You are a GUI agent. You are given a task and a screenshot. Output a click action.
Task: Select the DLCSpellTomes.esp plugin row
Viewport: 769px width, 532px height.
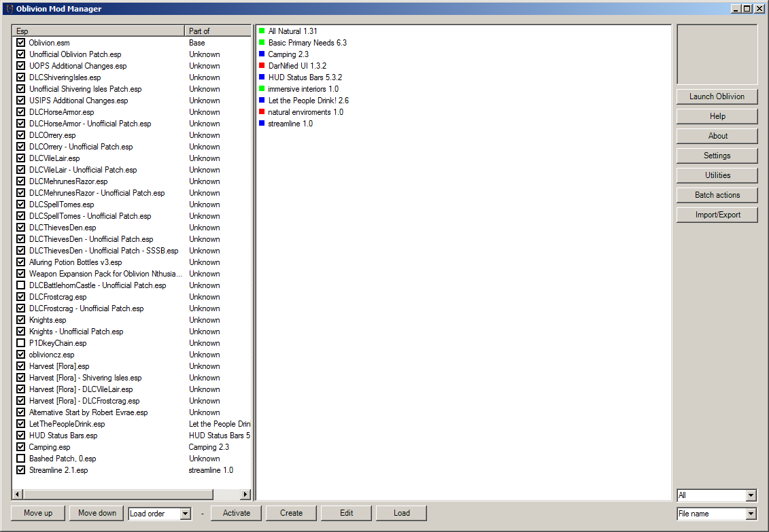click(132, 205)
